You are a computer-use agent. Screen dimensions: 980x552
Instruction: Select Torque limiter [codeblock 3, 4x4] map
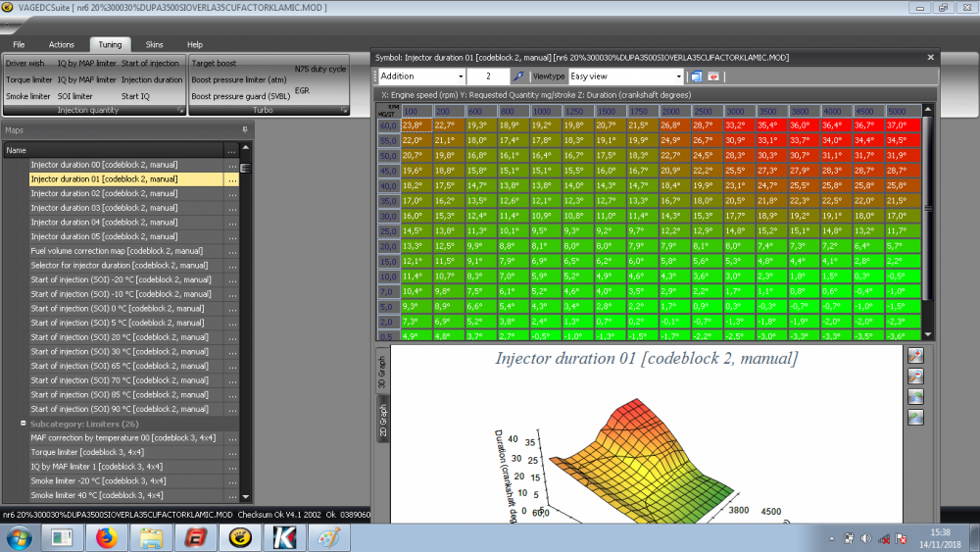pos(125,453)
